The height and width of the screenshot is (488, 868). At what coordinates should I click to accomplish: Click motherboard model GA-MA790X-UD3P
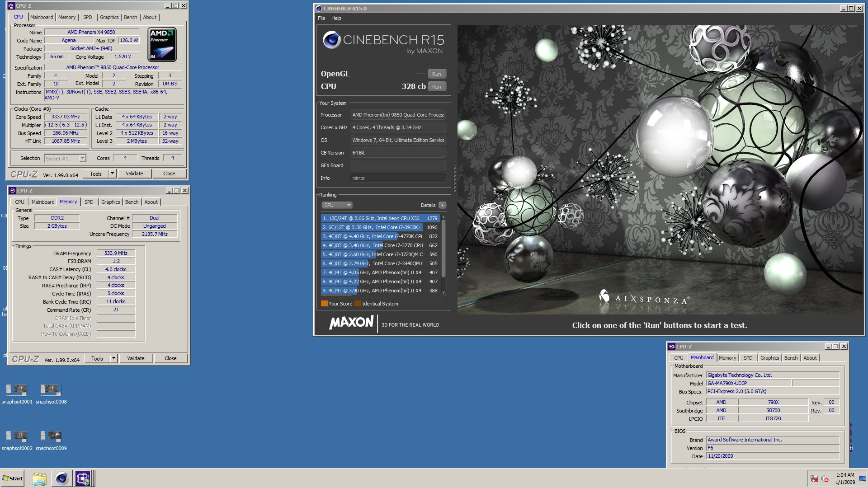(749, 383)
